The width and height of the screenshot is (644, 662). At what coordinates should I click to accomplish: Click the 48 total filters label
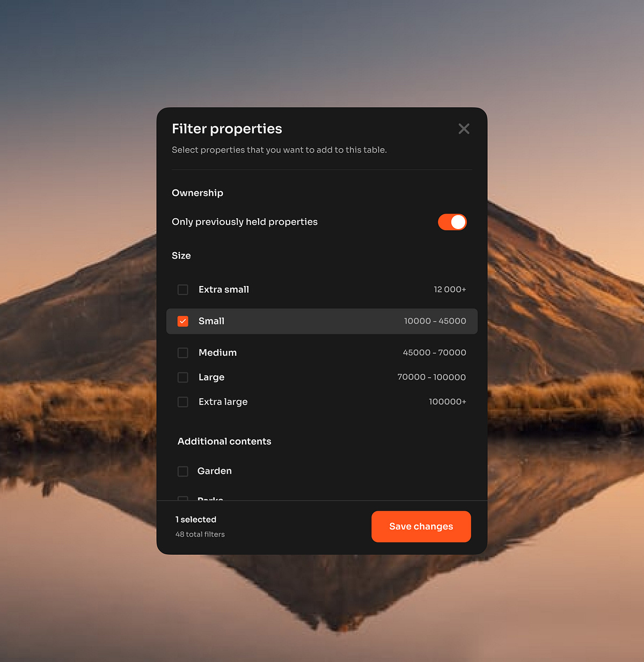click(x=200, y=534)
